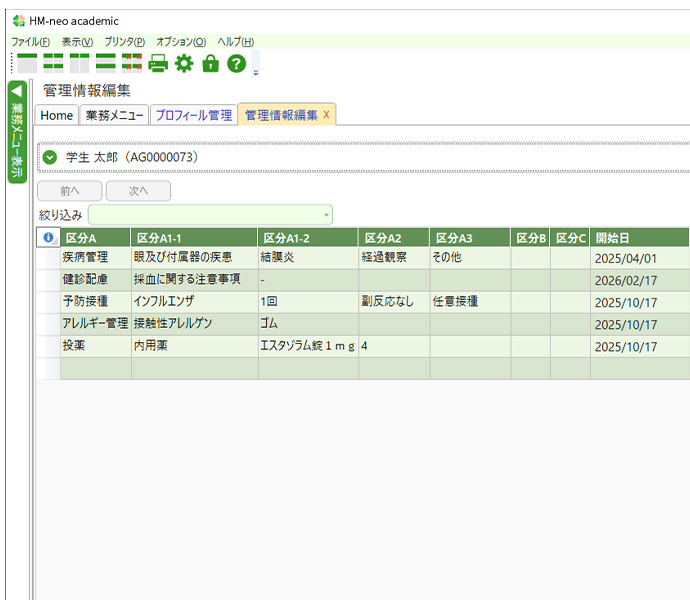Click the 任意接種 cell
Viewport: 690px width, 600px height.
[x=470, y=302]
